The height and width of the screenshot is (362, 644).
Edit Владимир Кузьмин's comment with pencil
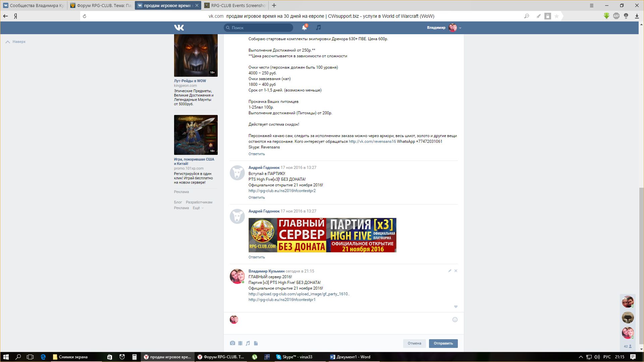tap(450, 271)
